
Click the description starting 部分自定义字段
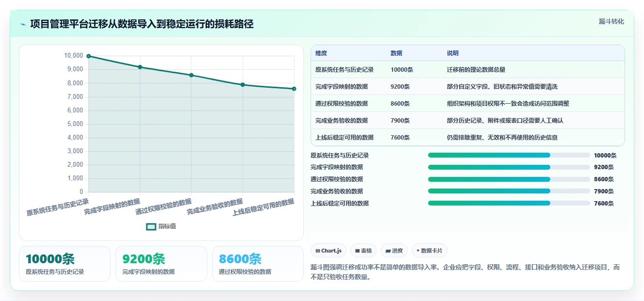coord(502,87)
